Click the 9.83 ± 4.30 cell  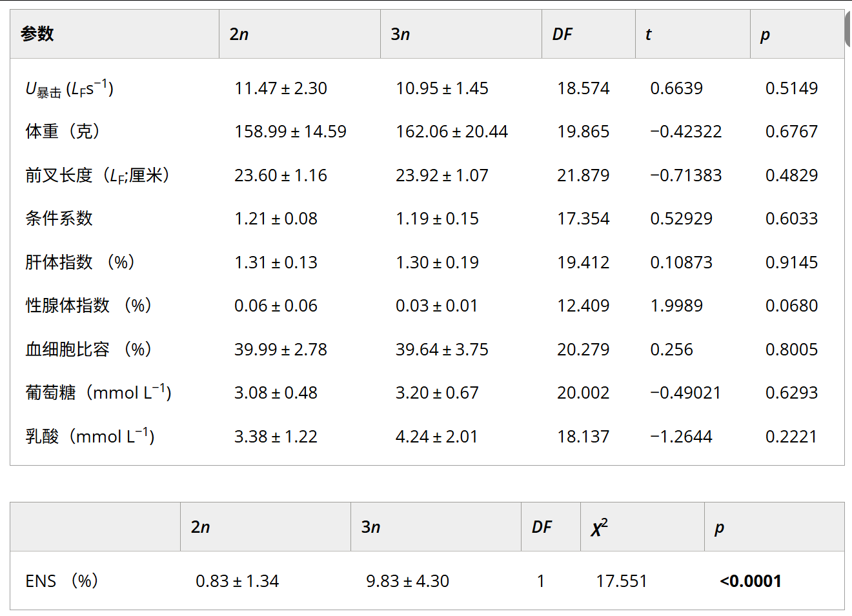[407, 581]
